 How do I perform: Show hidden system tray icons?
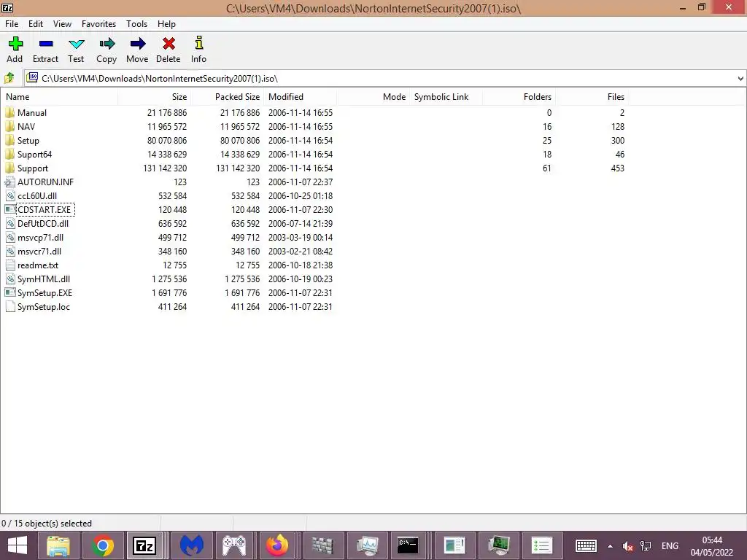[x=611, y=546]
